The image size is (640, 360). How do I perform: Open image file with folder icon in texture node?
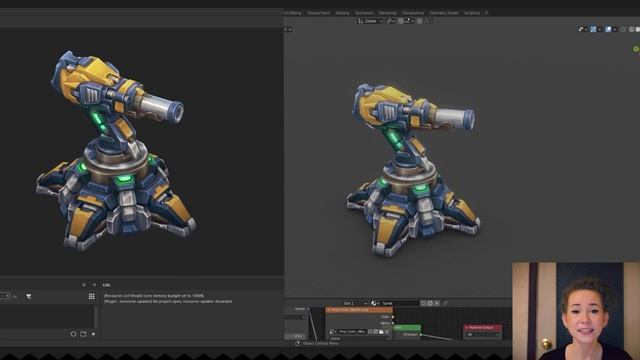tap(381, 331)
